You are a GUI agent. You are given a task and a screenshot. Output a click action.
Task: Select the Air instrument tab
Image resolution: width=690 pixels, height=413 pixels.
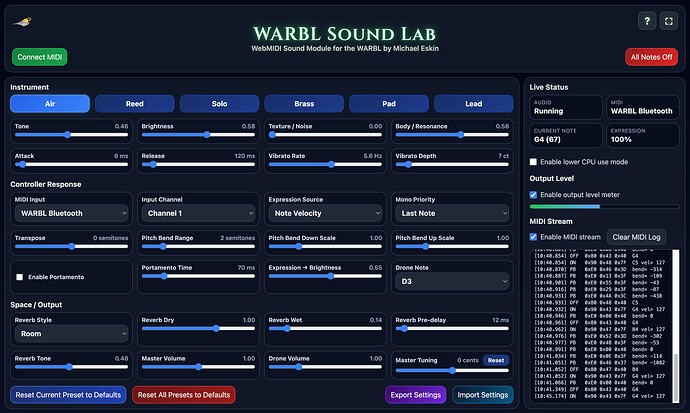(50, 104)
